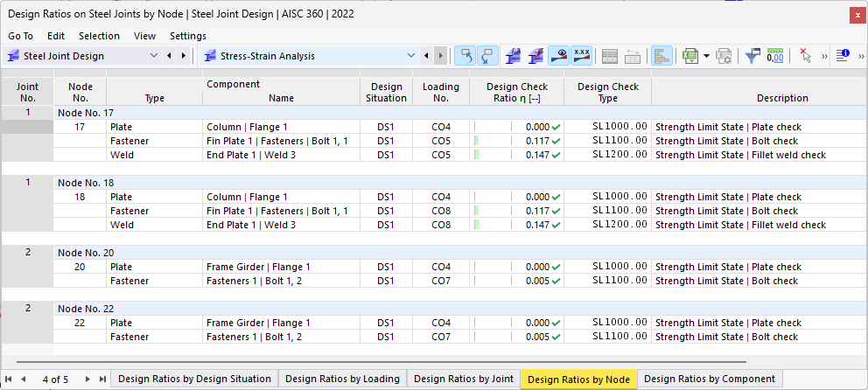Click CO5 loading in Node 17 Weld row
Image resolution: width=868 pixels, height=390 pixels.
point(441,155)
